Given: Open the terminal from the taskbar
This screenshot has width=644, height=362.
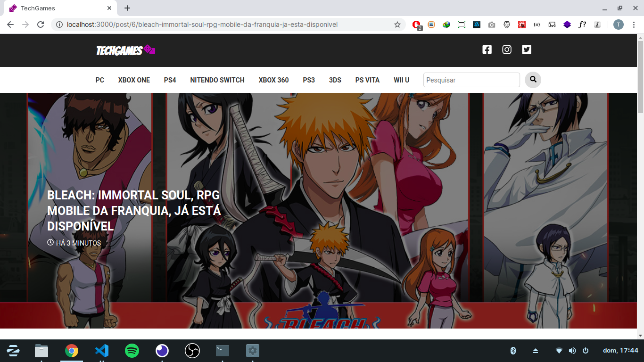Looking at the screenshot, I should point(223,351).
